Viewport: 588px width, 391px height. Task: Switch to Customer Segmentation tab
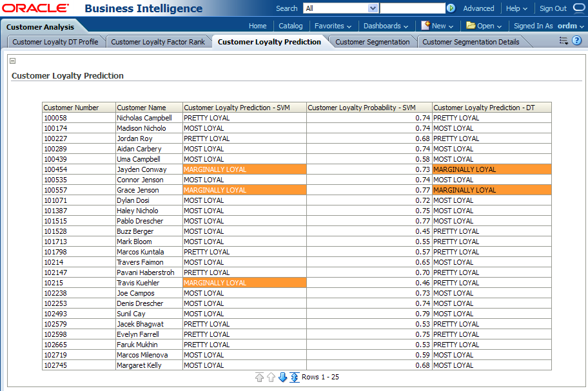click(x=372, y=42)
